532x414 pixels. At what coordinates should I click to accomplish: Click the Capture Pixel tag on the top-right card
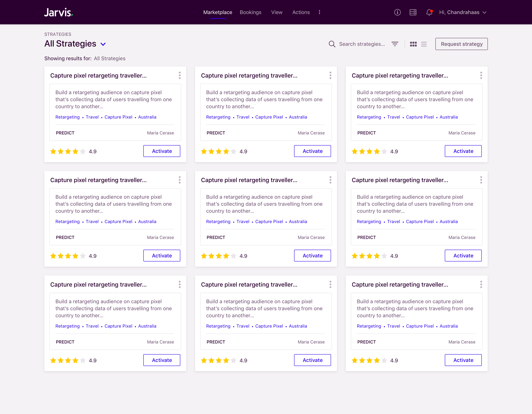[420, 117]
